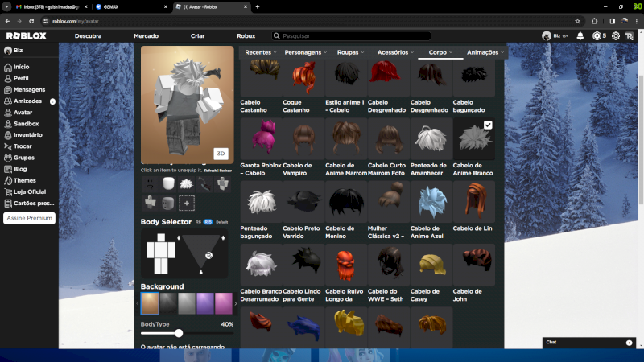Click the BodyType slider handle

pyautogui.click(x=179, y=333)
